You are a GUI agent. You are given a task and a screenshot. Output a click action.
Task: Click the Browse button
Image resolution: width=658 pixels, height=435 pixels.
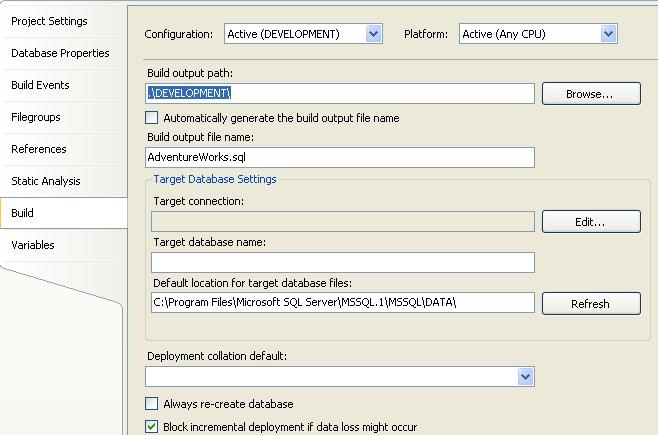[590, 94]
